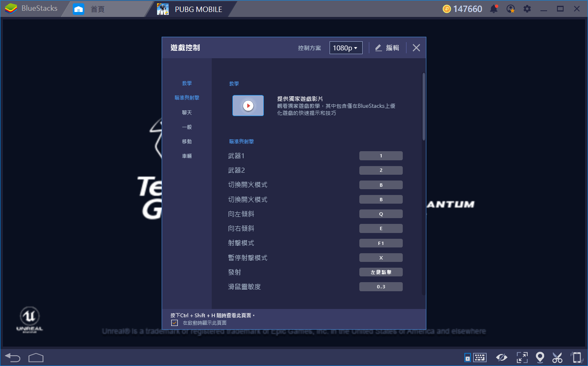Click the 瞄準與射擊 section heading in content
The height and width of the screenshot is (366, 588).
241,142
